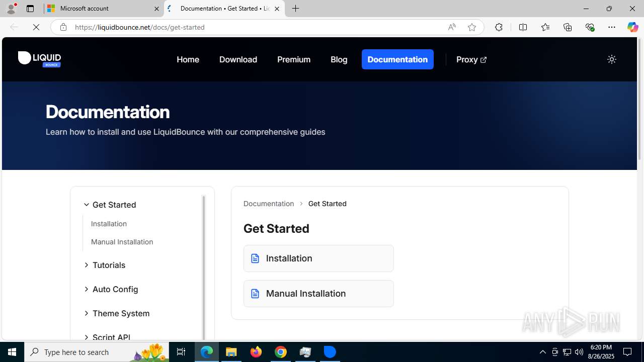Open Edge Settings and more menu
Screen dimensions: 644x362
coord(612,27)
